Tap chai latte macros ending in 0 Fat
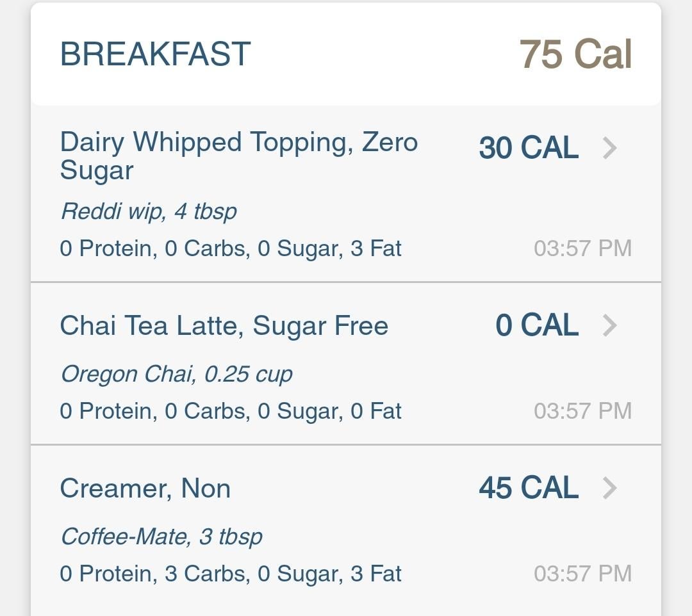This screenshot has width=692, height=616. click(x=231, y=411)
